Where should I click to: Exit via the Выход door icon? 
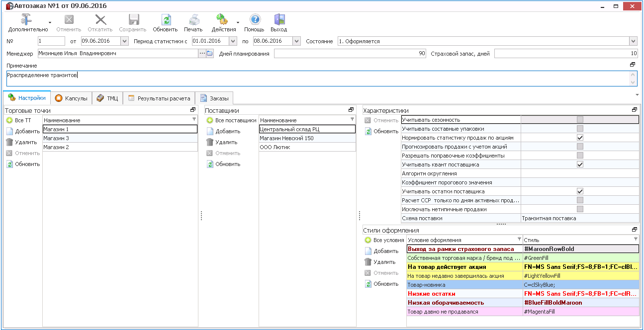click(278, 23)
